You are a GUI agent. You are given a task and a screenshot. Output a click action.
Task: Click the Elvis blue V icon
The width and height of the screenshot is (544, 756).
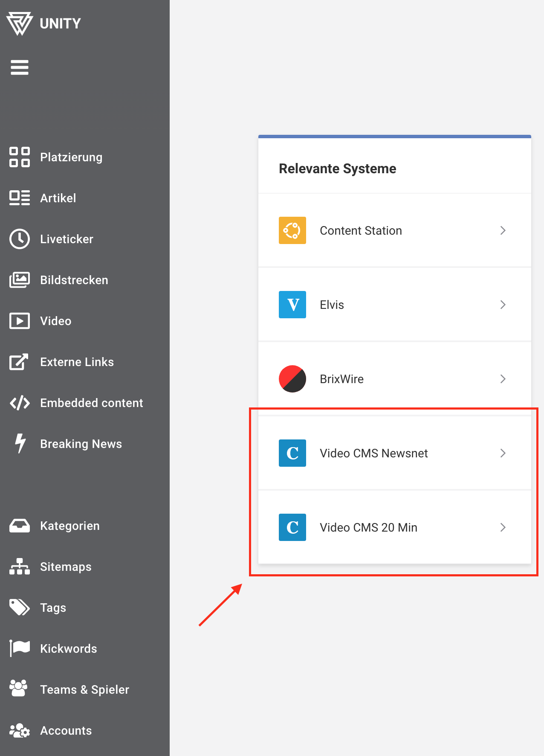click(x=292, y=305)
